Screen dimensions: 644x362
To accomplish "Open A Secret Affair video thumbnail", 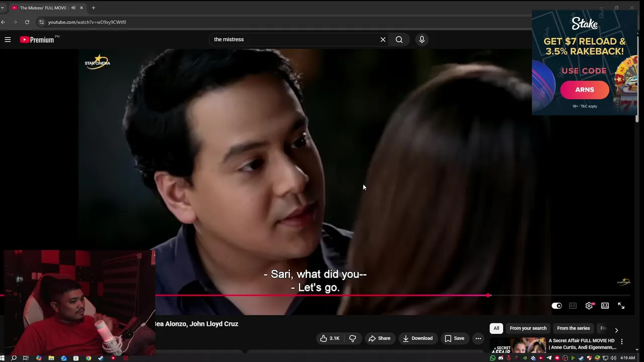I will pyautogui.click(x=518, y=346).
